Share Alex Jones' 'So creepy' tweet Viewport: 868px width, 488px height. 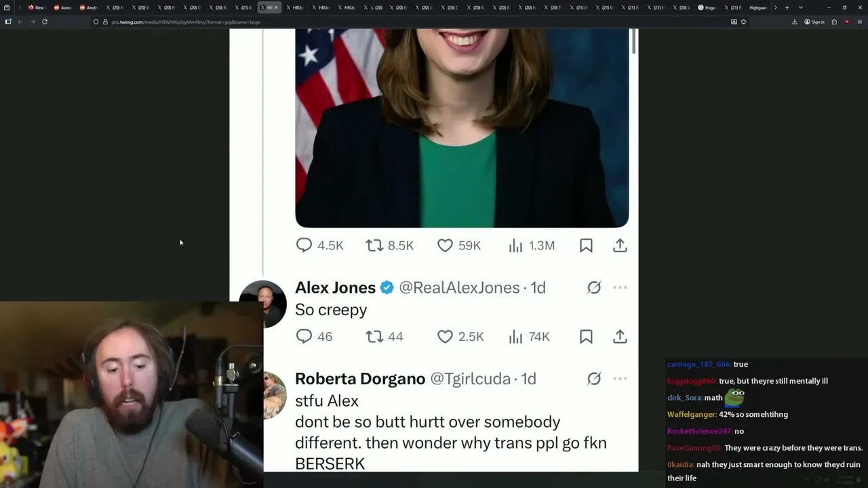pyautogui.click(x=620, y=336)
